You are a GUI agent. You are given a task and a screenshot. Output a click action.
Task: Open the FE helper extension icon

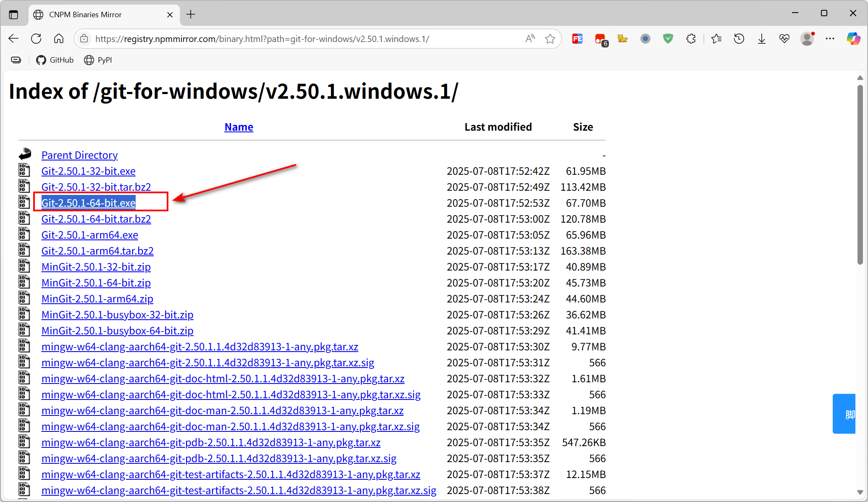click(577, 39)
